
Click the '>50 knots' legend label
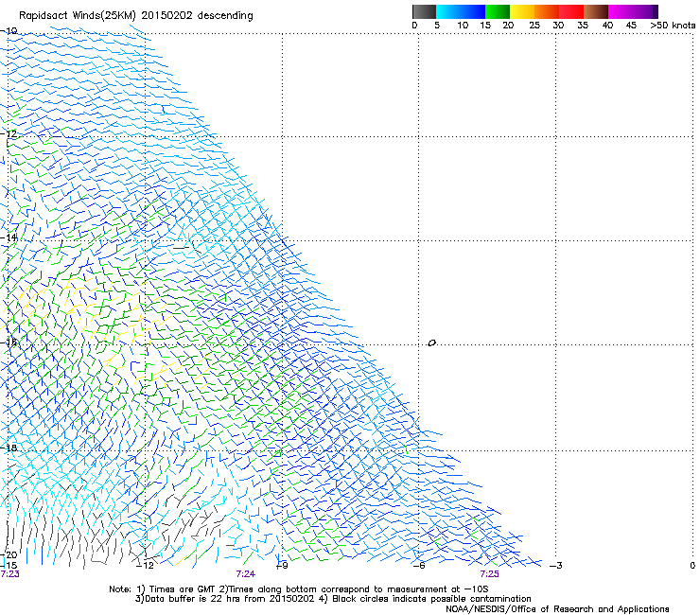(673, 26)
